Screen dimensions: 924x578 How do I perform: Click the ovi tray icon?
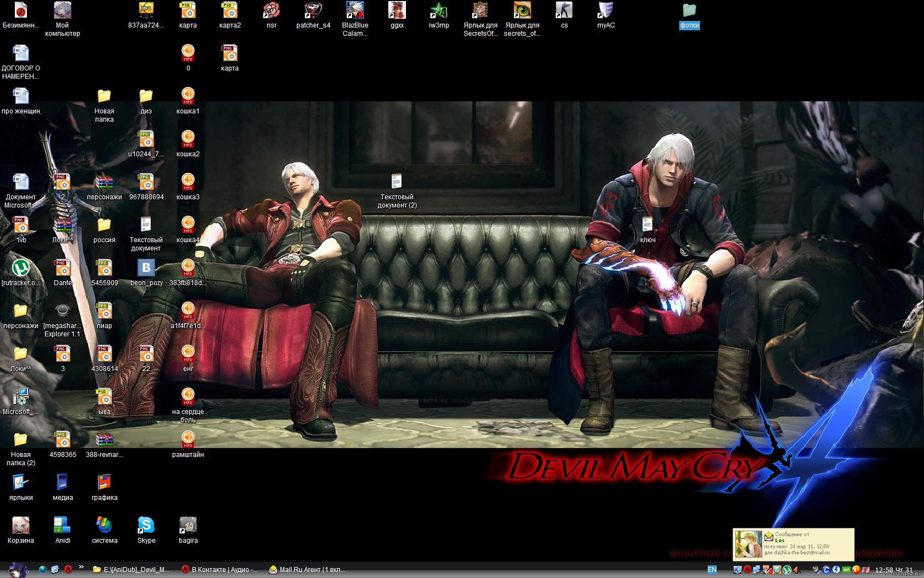[846, 570]
